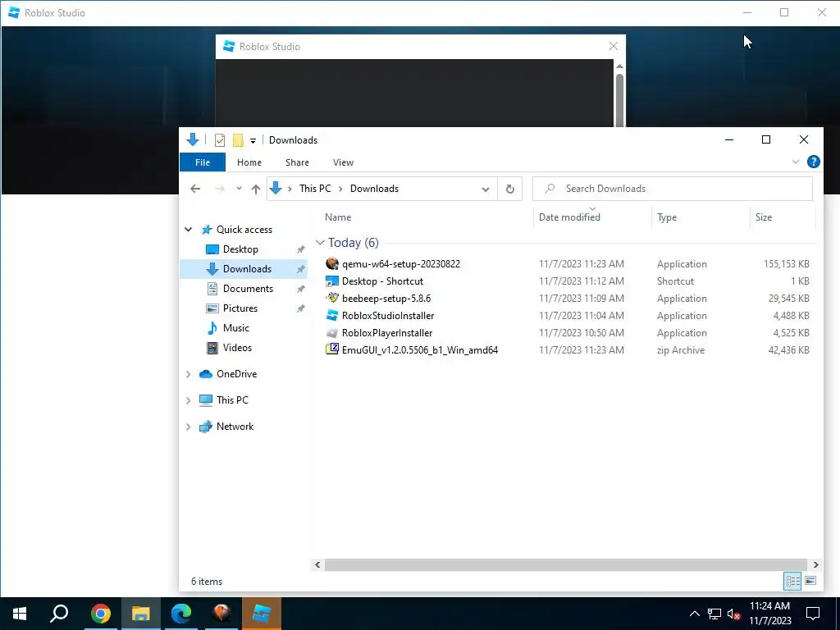840x630 pixels.
Task: Unpin Pictures from Quick access
Action: [x=300, y=308]
